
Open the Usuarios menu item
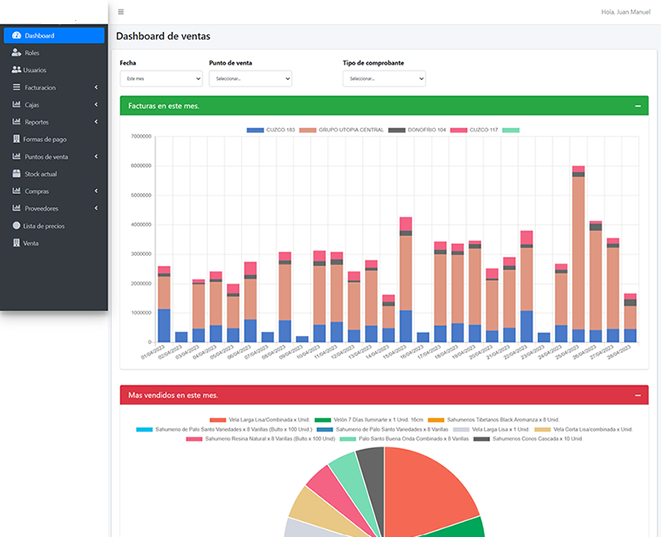pyautogui.click(x=54, y=70)
